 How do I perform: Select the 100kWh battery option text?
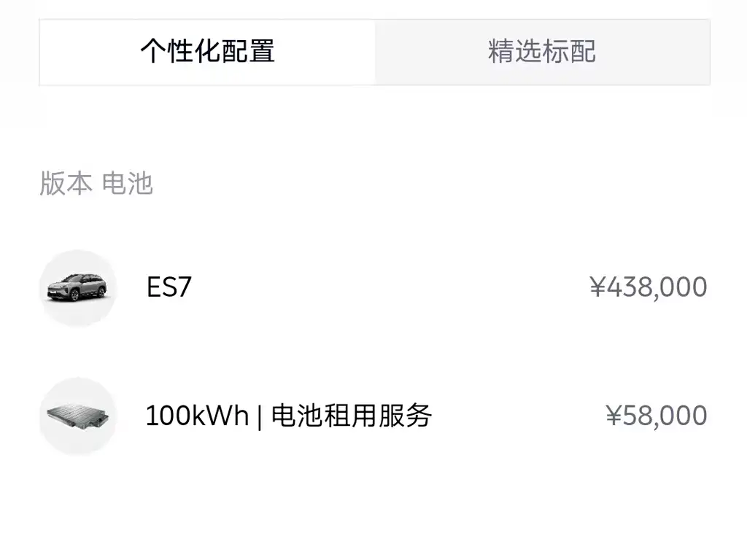tap(289, 416)
